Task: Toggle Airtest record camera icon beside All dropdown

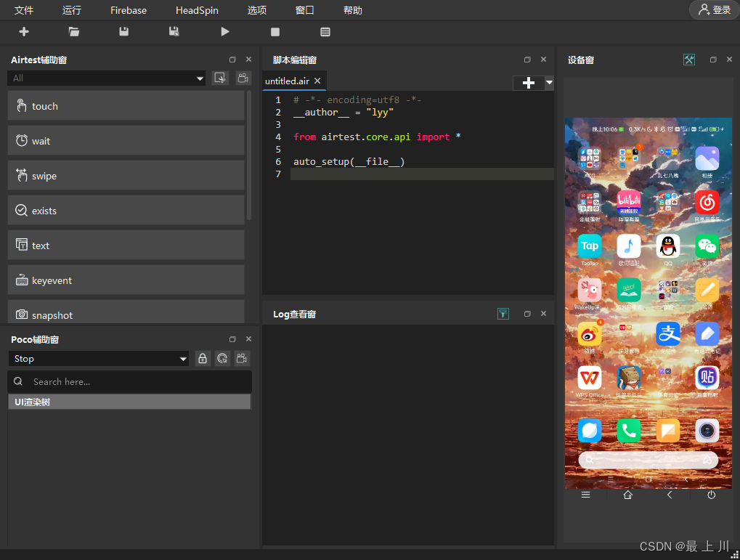Action: (x=242, y=78)
